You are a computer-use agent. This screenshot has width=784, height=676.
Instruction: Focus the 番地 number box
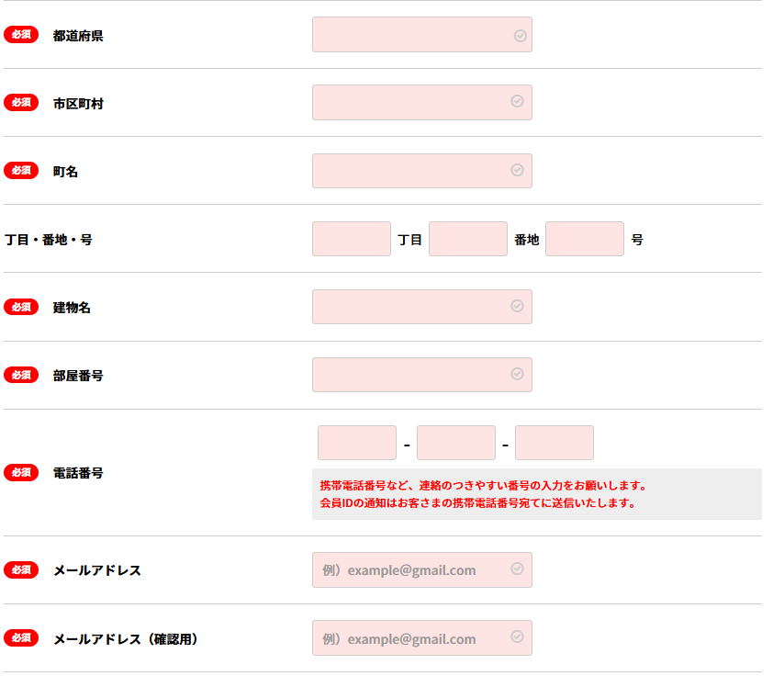(x=468, y=239)
